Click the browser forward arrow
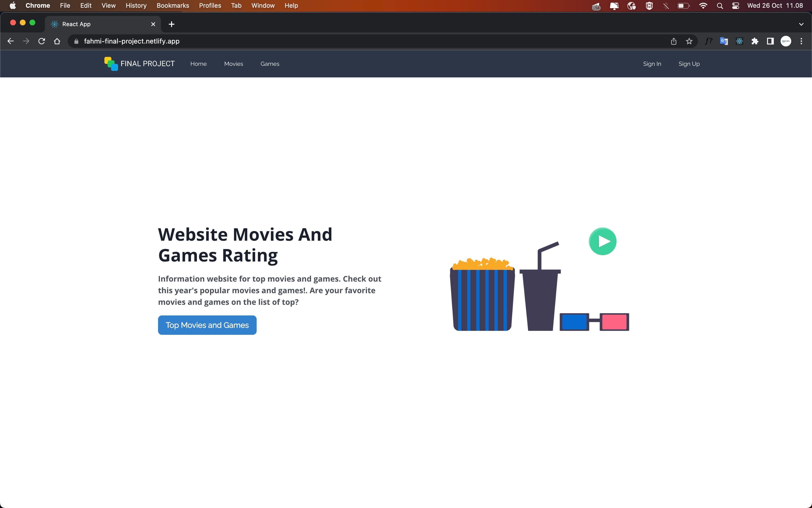812x508 pixels. pos(26,41)
